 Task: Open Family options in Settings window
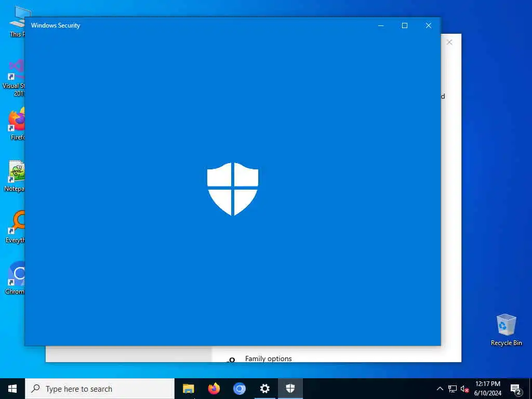click(269, 358)
